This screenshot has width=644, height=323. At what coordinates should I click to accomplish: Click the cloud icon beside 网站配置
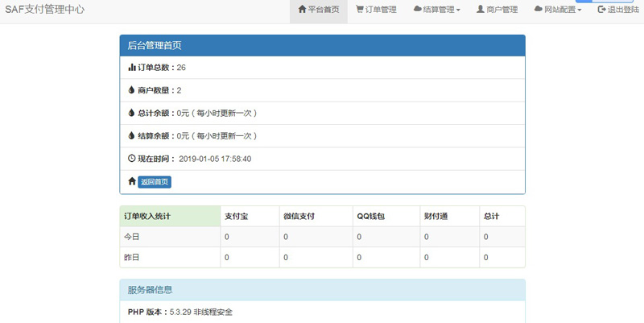[538, 10]
